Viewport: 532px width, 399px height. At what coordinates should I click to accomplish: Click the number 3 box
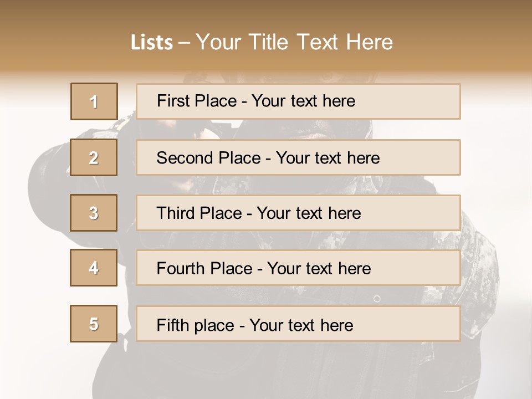[94, 213]
